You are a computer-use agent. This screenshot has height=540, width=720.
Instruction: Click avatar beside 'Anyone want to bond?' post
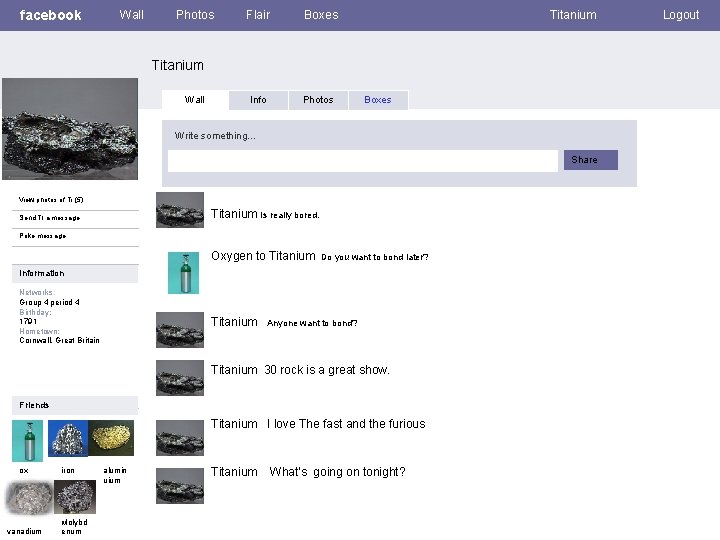(180, 330)
